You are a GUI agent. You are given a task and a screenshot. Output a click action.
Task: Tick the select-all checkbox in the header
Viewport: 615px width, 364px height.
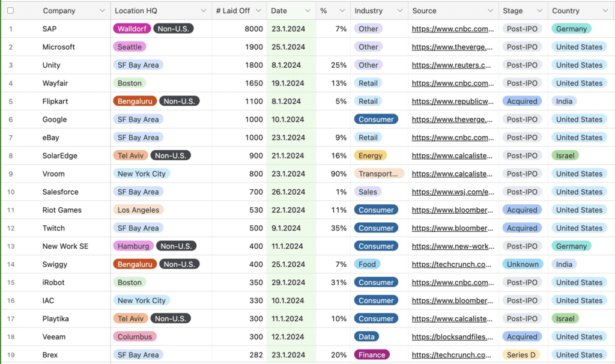tap(10, 11)
